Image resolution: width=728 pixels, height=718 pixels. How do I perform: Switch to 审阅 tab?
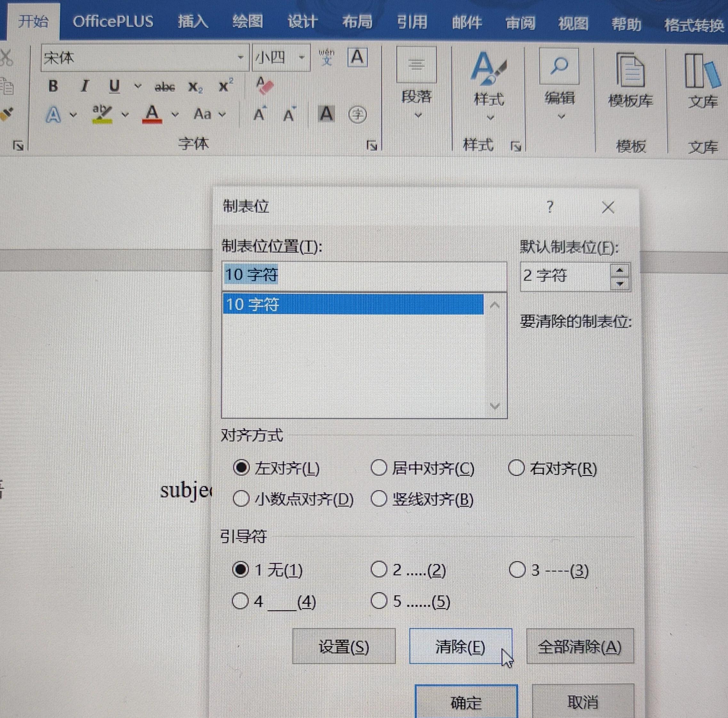(x=520, y=23)
